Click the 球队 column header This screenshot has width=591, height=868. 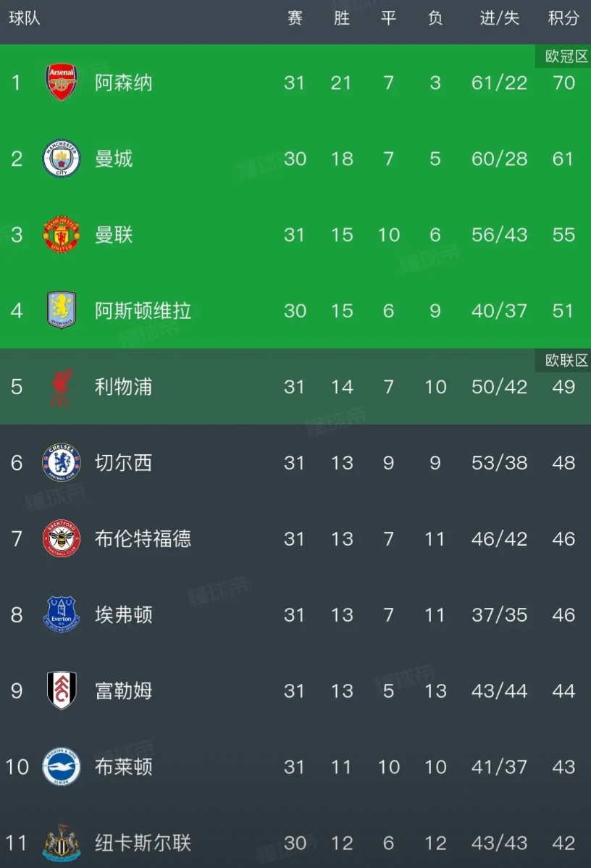click(x=24, y=18)
